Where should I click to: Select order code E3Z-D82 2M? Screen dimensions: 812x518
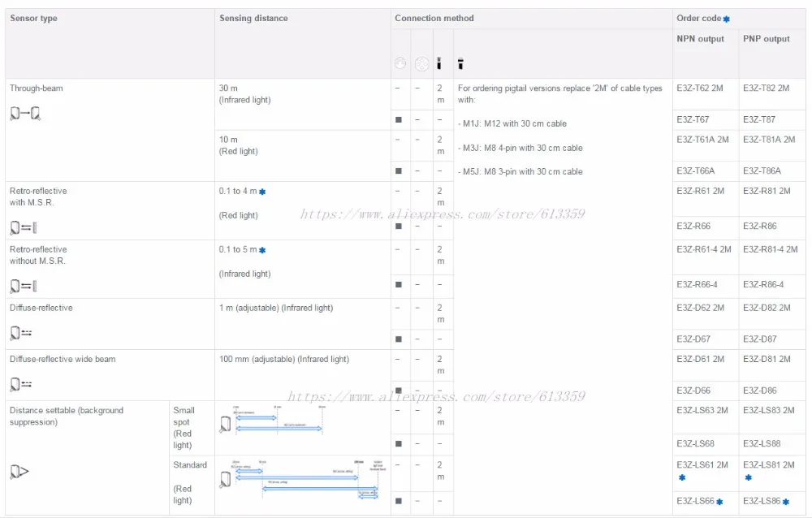coord(767,308)
